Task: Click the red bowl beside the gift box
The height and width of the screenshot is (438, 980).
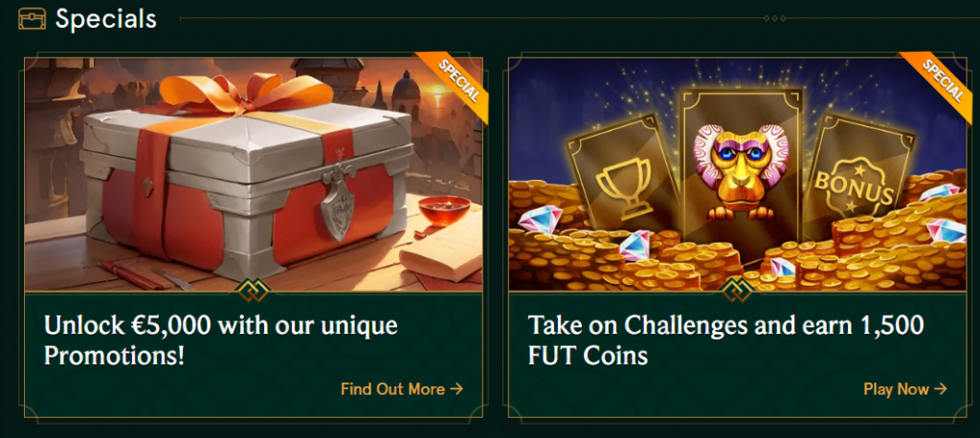Action: [444, 210]
